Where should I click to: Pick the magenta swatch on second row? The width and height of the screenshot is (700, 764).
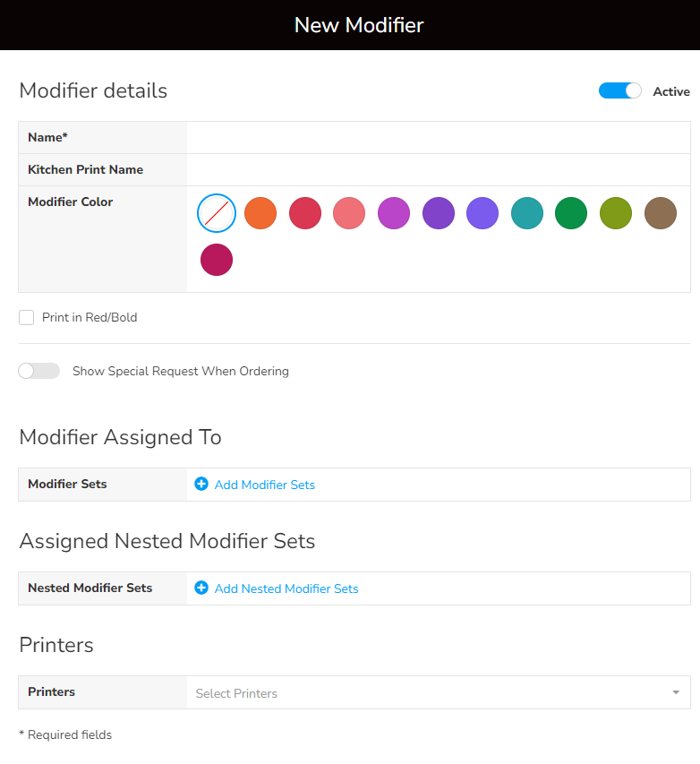[217, 260]
